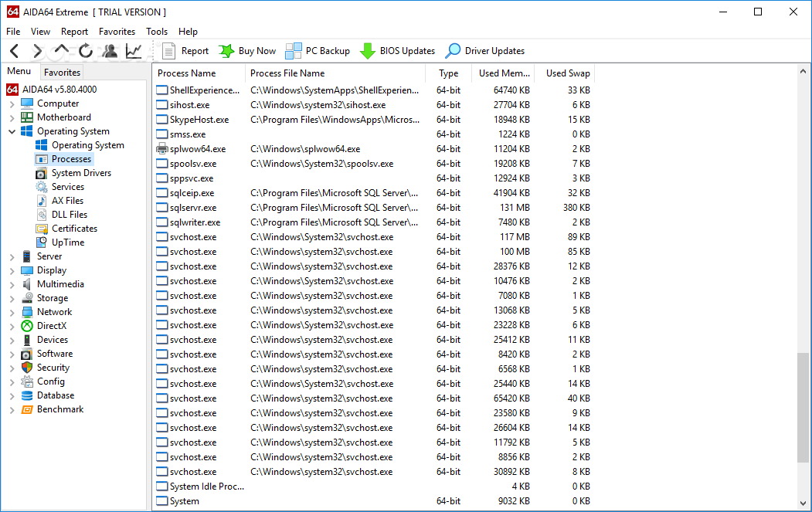Image resolution: width=812 pixels, height=512 pixels.
Task: Select the sqlservr.exe process row
Action: pyautogui.click(x=374, y=208)
